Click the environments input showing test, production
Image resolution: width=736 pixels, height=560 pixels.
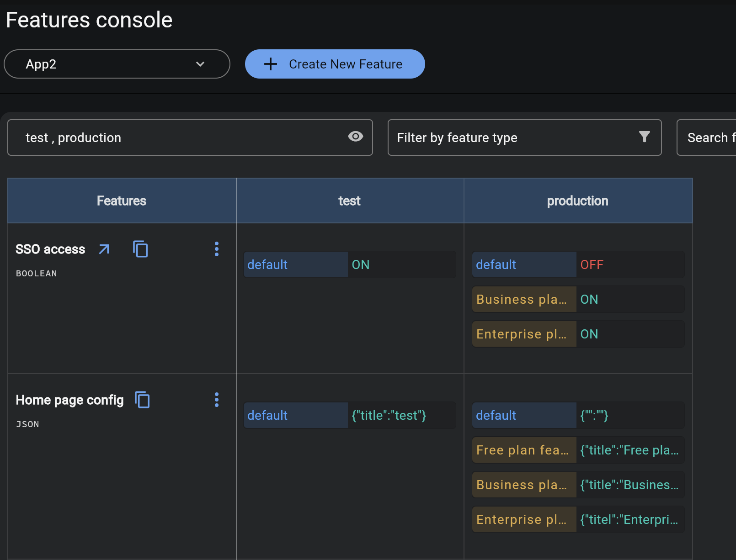pos(183,137)
